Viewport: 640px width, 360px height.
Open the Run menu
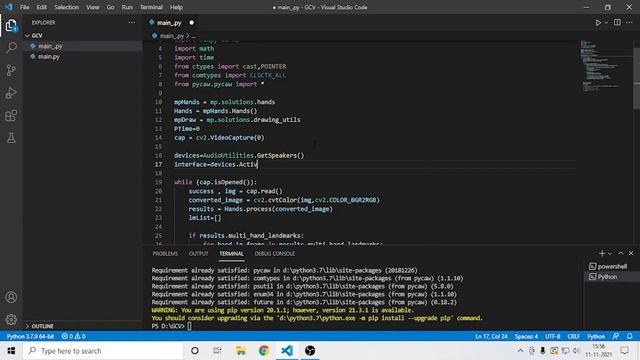(127, 7)
